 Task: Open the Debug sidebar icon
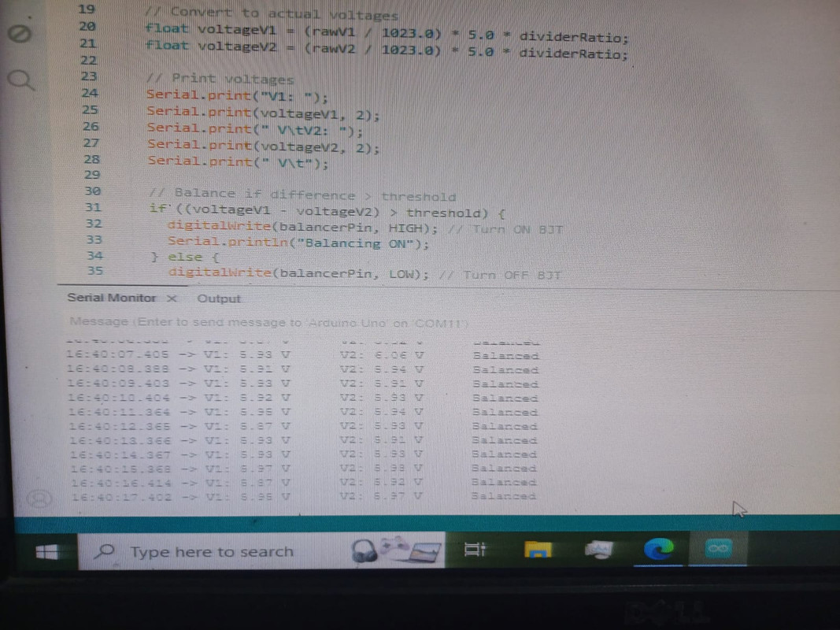coord(20,34)
